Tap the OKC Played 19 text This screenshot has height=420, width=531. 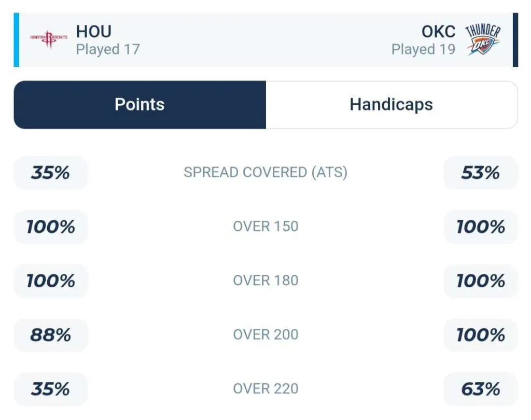click(x=423, y=49)
